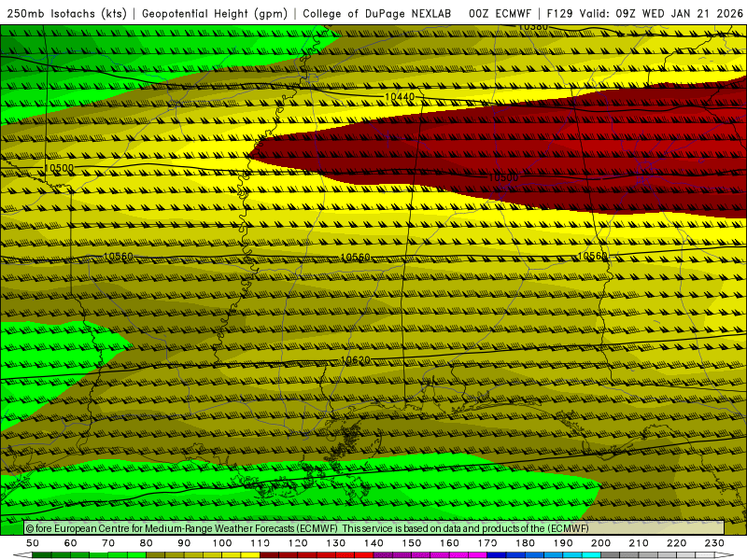The height and width of the screenshot is (560, 747).
Task: Click the partly cut 10380 contour label
Action: (533, 27)
